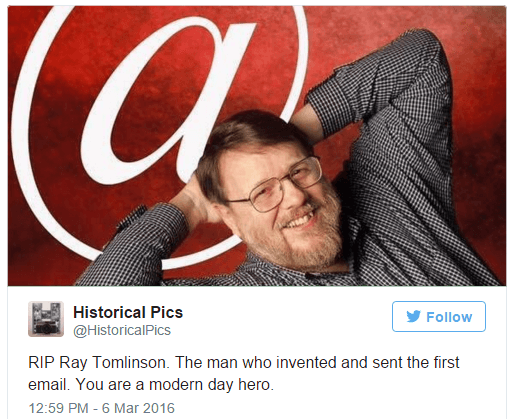Click the 12:59 PM time text
The image size is (513, 419).
(x=58, y=408)
